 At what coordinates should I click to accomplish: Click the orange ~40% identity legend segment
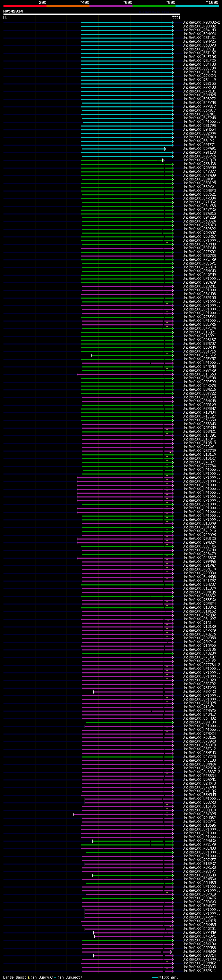(68, 6)
